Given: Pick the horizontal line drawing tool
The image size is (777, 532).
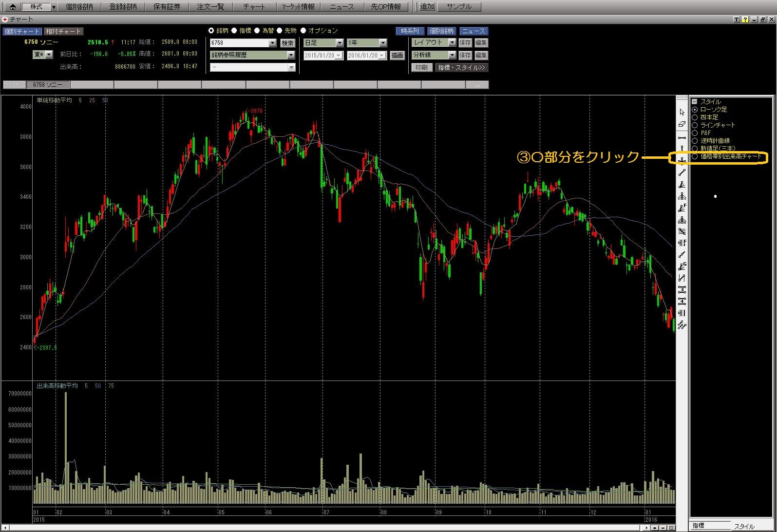Looking at the screenshot, I should [682, 138].
